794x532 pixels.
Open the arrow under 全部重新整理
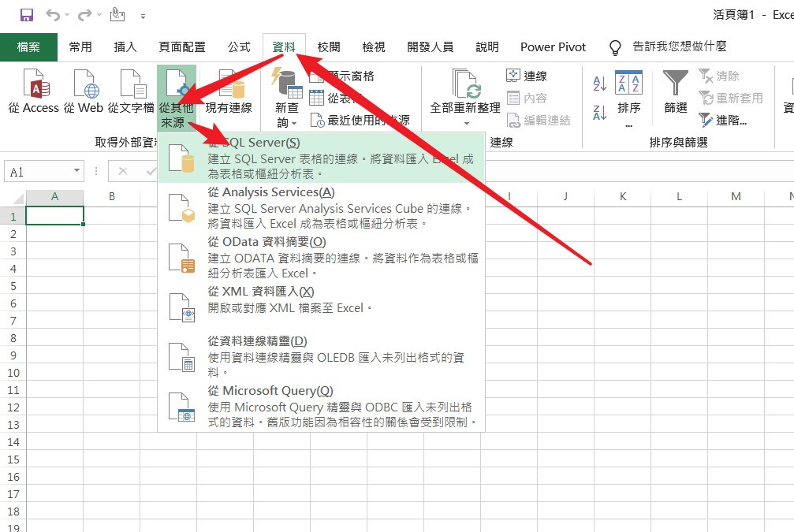click(x=466, y=124)
